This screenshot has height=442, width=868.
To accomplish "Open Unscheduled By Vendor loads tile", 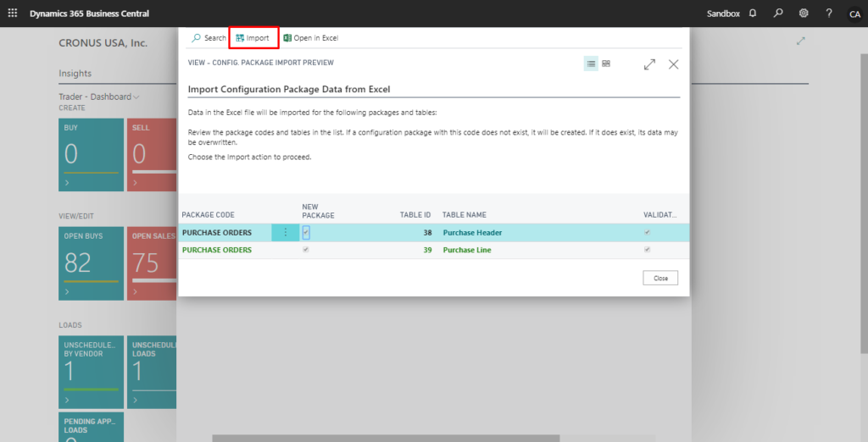I will pyautogui.click(x=92, y=372).
